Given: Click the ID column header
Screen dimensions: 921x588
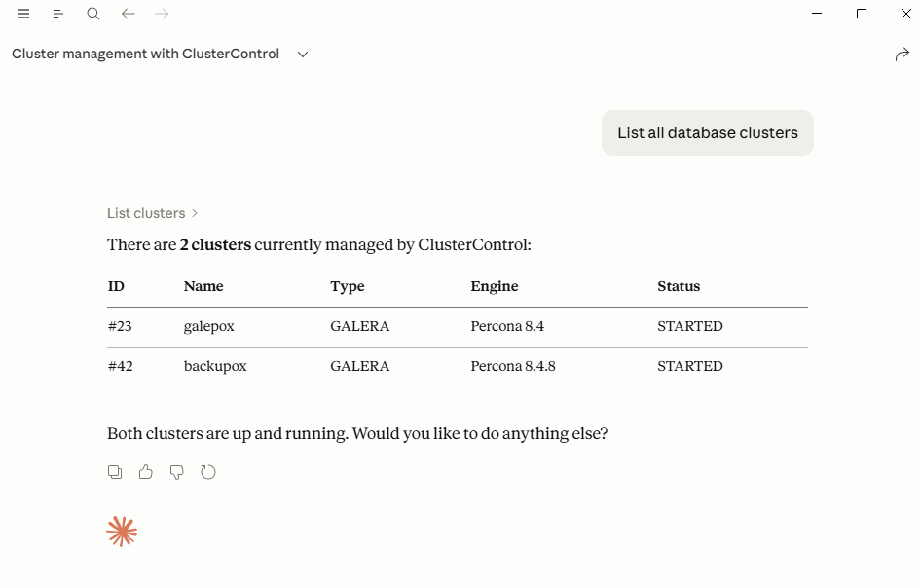Looking at the screenshot, I should pos(116,286).
